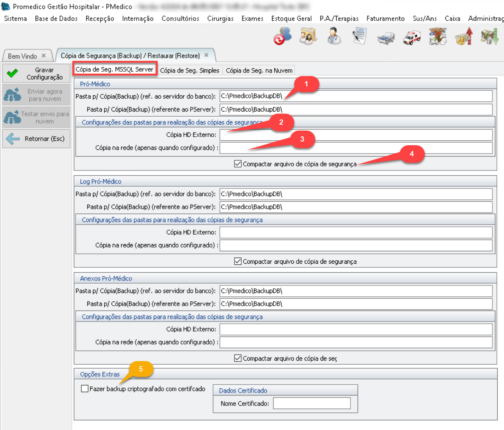Enable Fazer backup criptografado com certificado
Screen dimensions: 504x430
pyautogui.click(x=85, y=389)
